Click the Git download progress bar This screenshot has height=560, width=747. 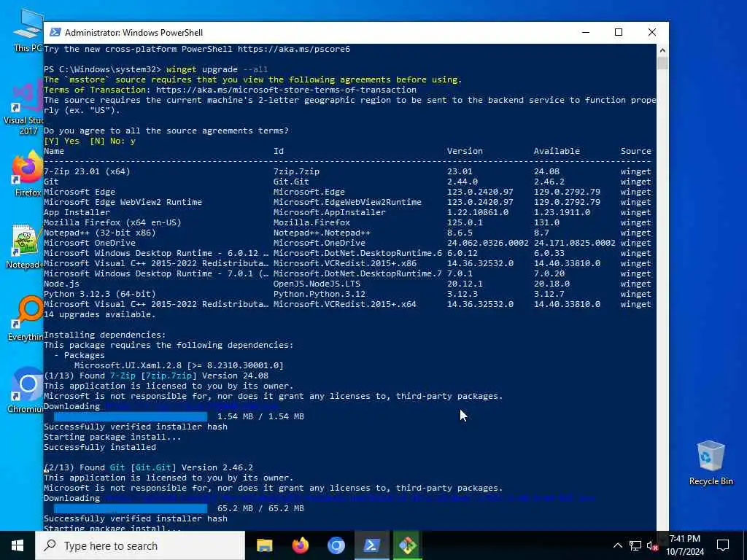pyautogui.click(x=131, y=508)
